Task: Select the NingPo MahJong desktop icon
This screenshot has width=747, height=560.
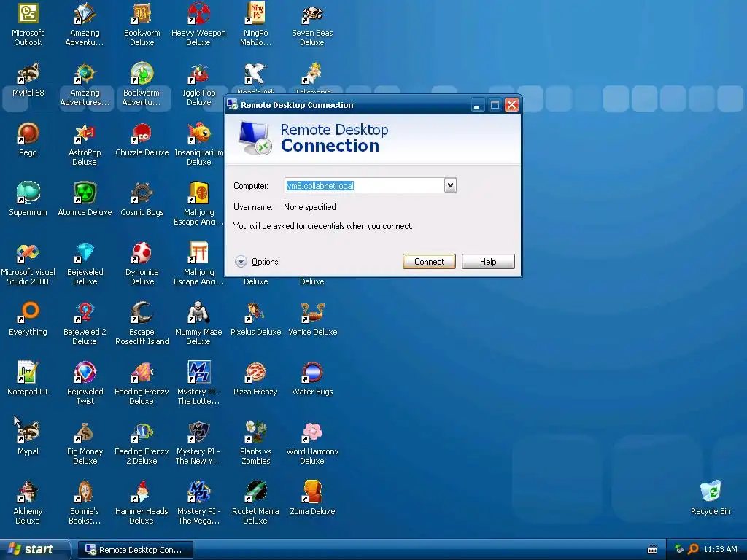Action: pyautogui.click(x=255, y=13)
